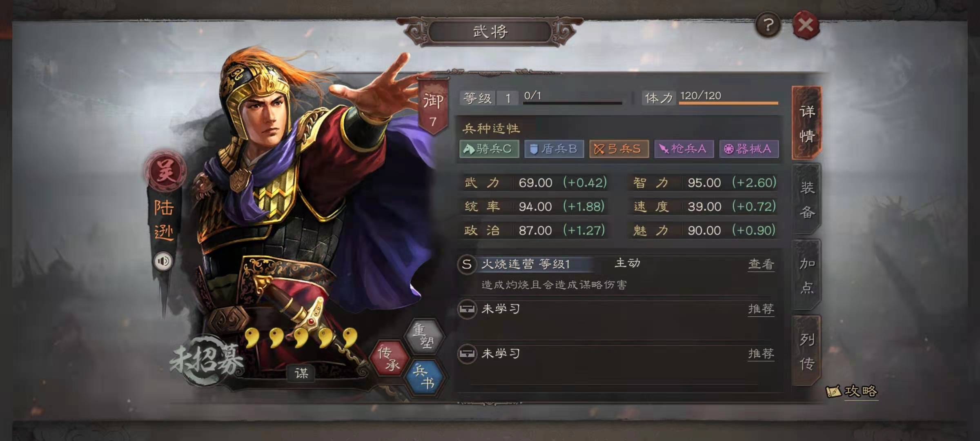Open the help question mark icon
This screenshot has width=980, height=441.
768,25
